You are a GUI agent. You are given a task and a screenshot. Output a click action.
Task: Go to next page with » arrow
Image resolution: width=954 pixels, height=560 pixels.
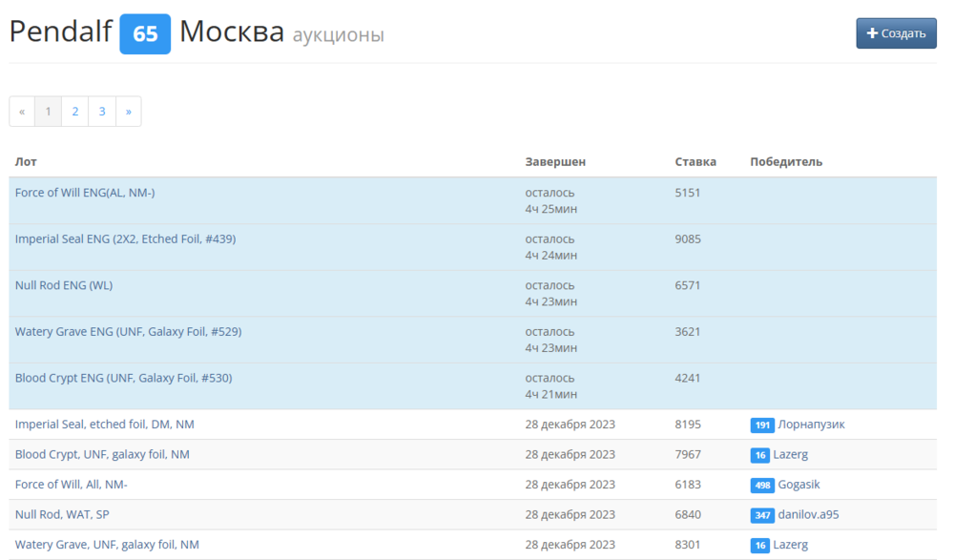(128, 112)
